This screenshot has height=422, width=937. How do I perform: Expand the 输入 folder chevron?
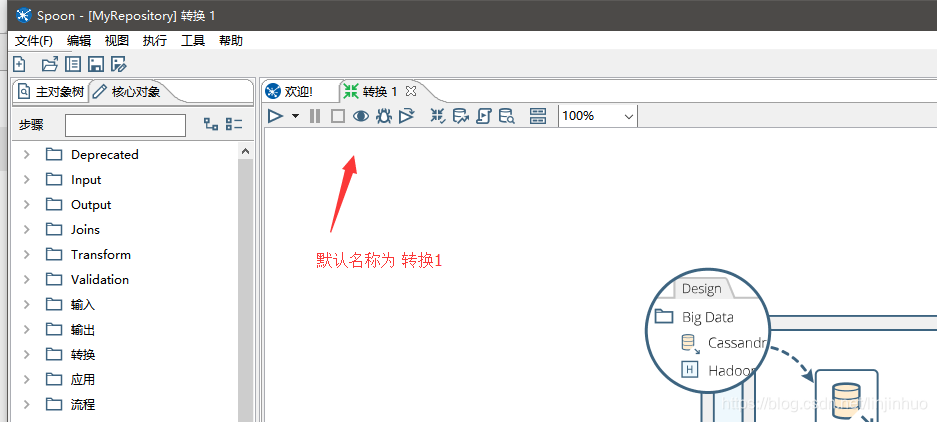pos(26,305)
